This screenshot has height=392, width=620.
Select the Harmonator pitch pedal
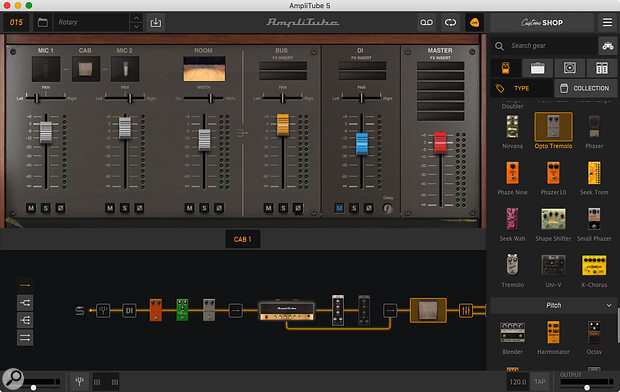[553, 337]
